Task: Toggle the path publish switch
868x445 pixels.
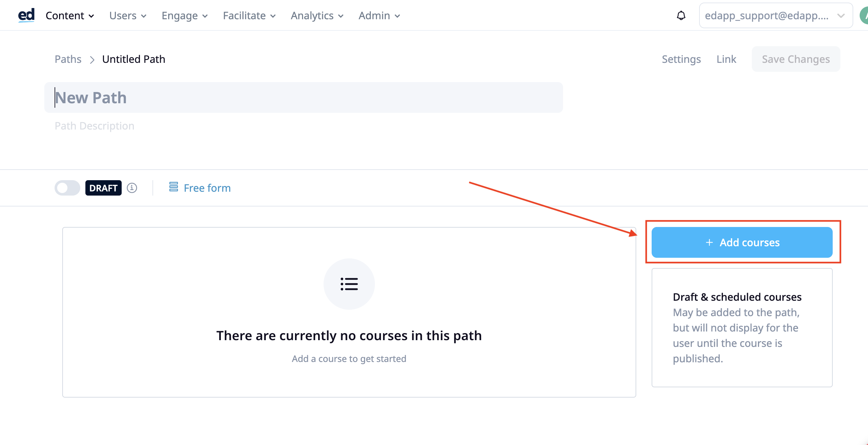Action: pos(67,188)
